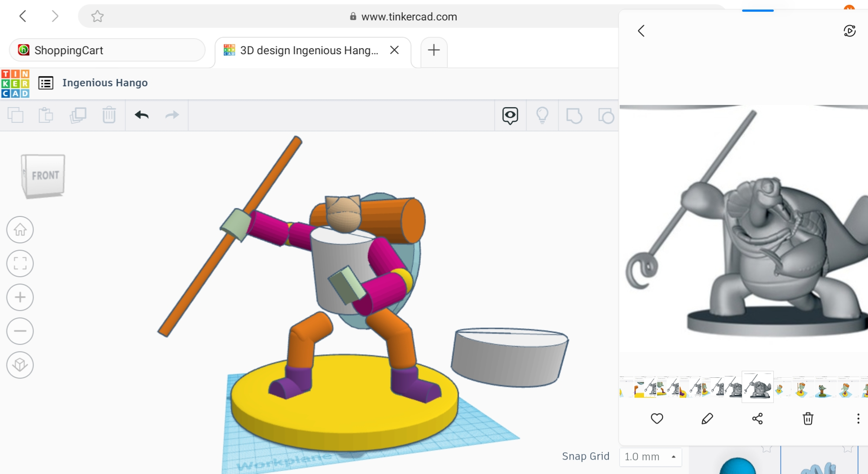Open a new browser tab
The image size is (868, 474).
click(x=434, y=50)
